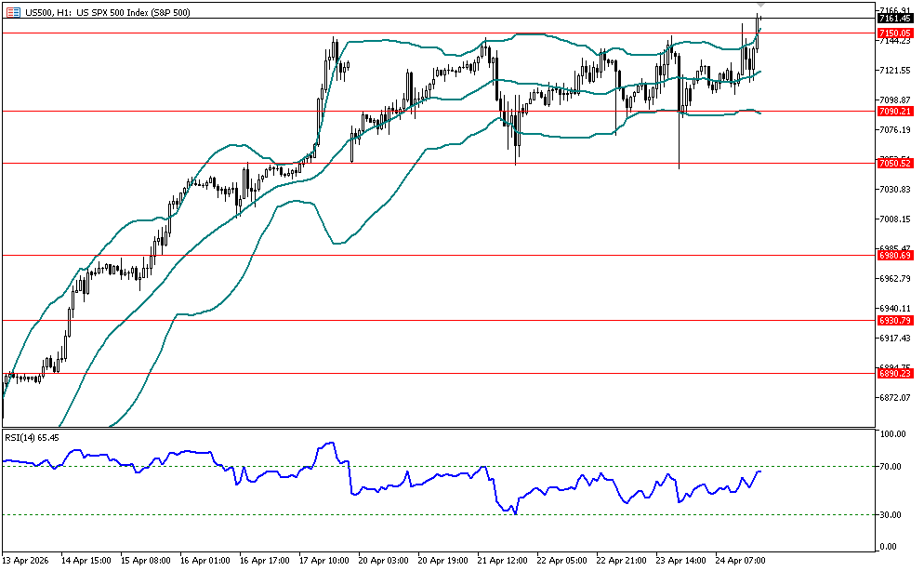Click the 7121.55 value on price scale
The image size is (924, 571).
click(893, 71)
